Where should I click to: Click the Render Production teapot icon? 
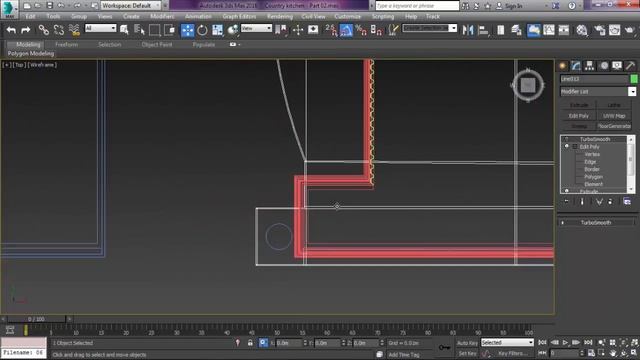tap(630, 30)
